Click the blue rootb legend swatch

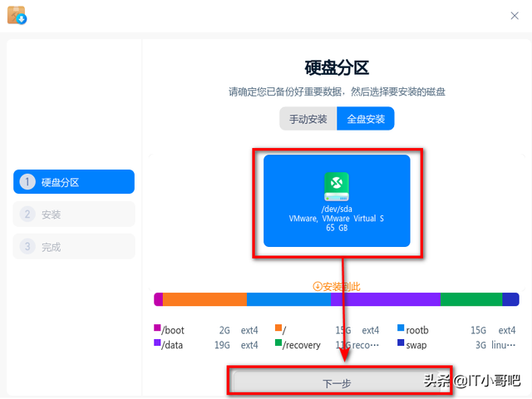coord(401,328)
